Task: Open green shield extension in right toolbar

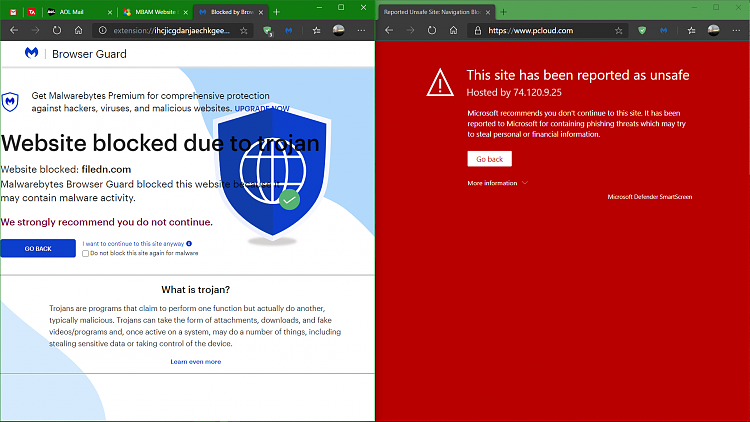Action: [642, 31]
